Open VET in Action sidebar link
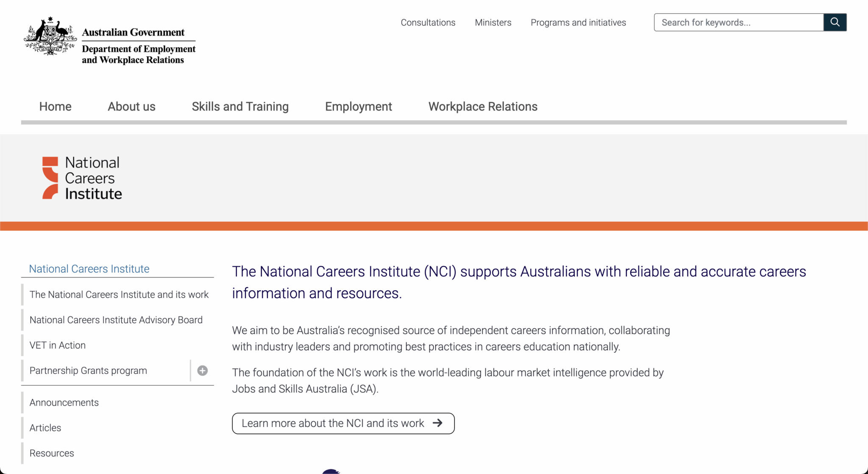Screen dimensions: 868x474 [x=58, y=346]
